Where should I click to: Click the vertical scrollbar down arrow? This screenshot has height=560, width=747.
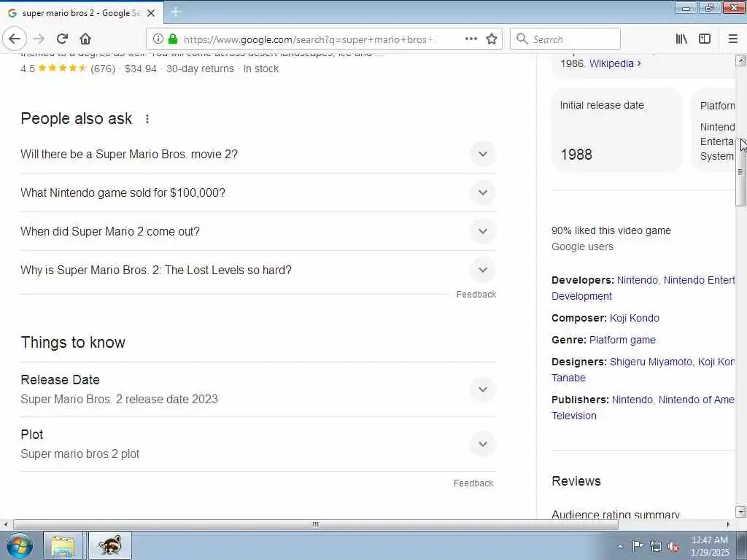(x=740, y=512)
